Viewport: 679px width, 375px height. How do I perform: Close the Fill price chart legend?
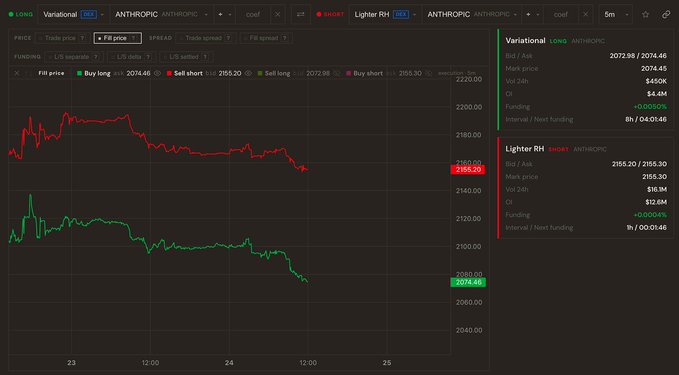[16, 73]
